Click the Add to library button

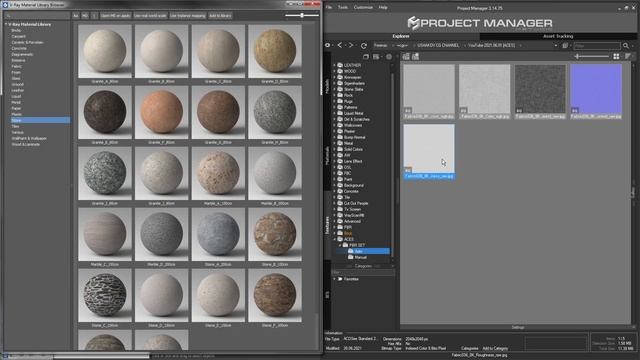220,16
